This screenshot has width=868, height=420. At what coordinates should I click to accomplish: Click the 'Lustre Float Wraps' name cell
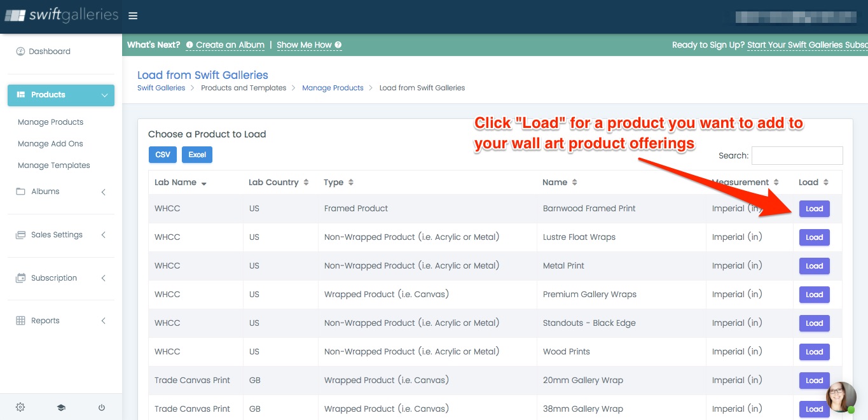[x=579, y=237]
